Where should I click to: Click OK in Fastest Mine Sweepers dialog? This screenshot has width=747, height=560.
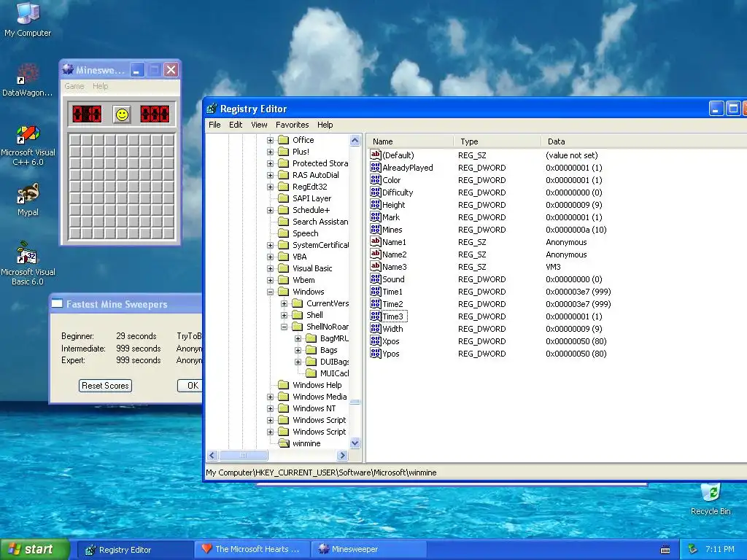click(191, 386)
